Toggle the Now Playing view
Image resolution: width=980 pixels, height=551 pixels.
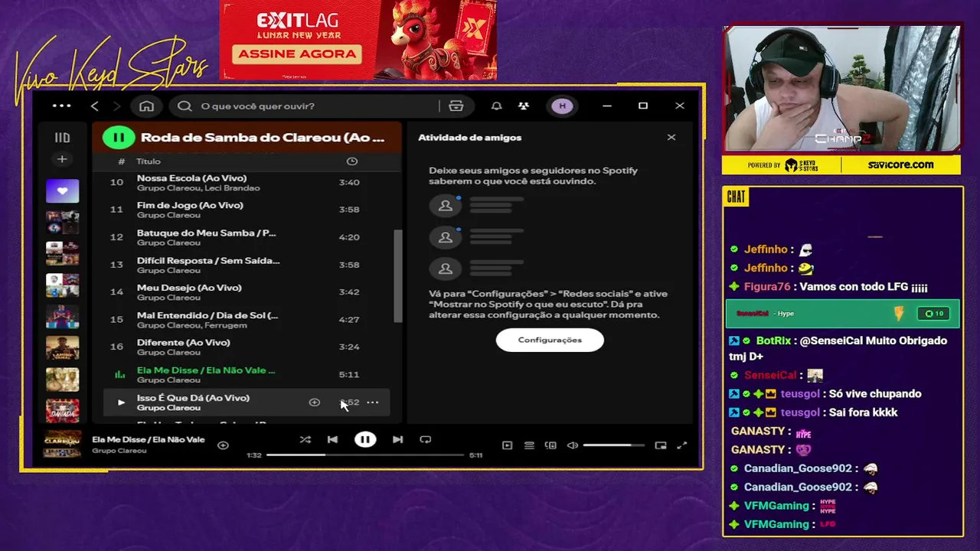point(507,445)
